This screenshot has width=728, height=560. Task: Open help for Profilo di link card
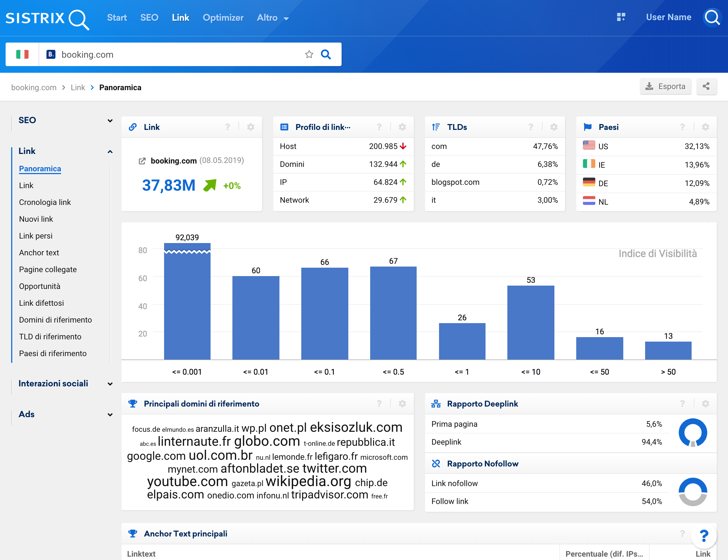[379, 127]
